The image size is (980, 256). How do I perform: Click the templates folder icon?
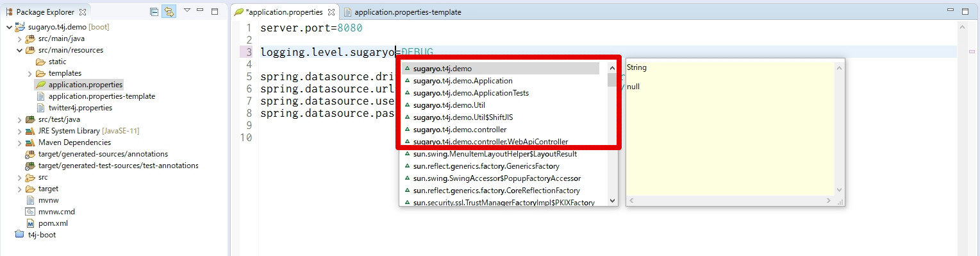pyautogui.click(x=40, y=73)
